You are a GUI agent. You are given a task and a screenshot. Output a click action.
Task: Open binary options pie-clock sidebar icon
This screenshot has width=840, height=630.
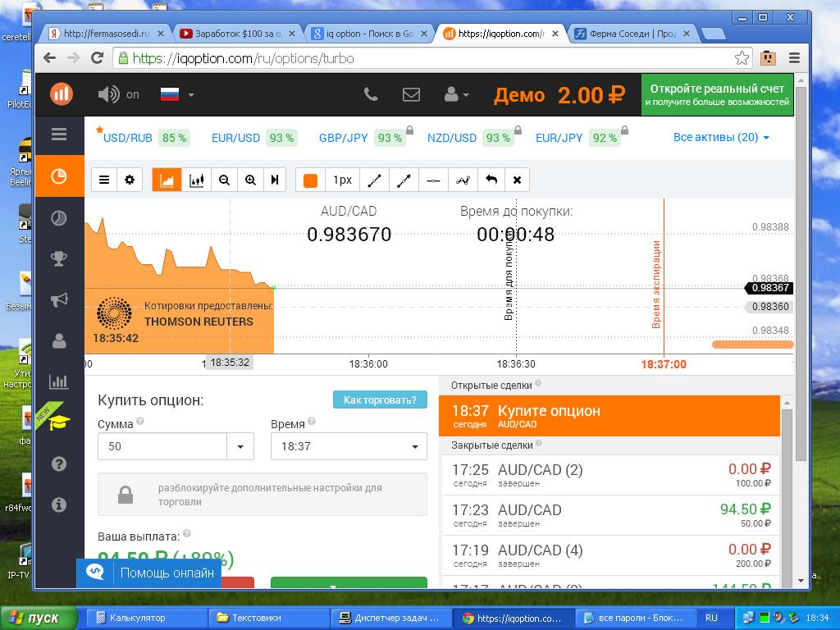click(x=59, y=217)
